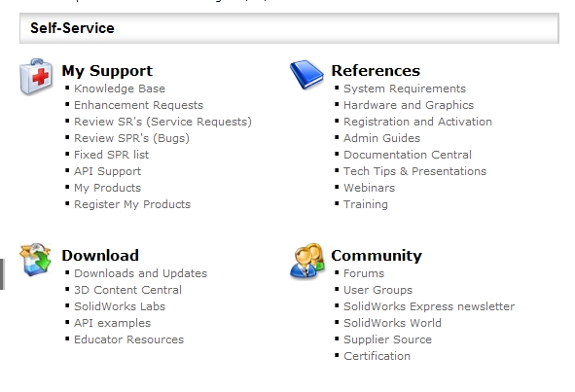Open the Certification link
575x392 pixels.
(377, 356)
